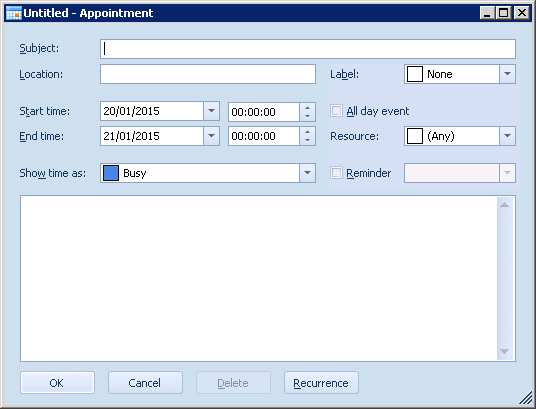Click the start time spinner up arrow
536x409 pixels.
(307, 108)
